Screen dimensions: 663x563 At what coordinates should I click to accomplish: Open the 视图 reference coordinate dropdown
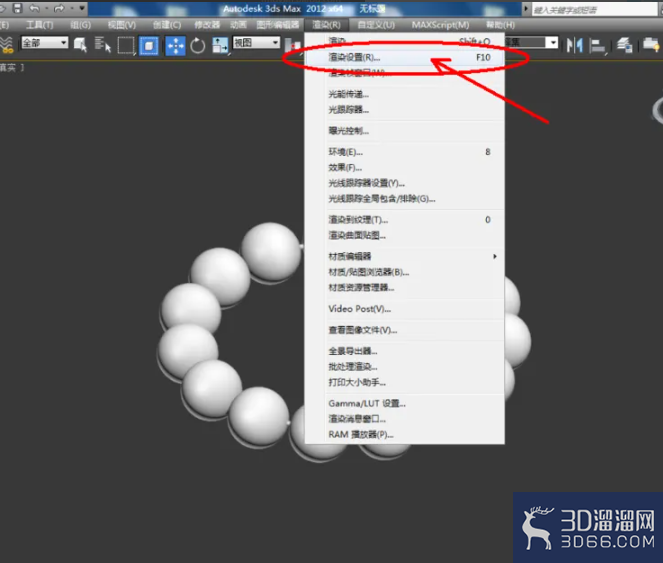(257, 43)
